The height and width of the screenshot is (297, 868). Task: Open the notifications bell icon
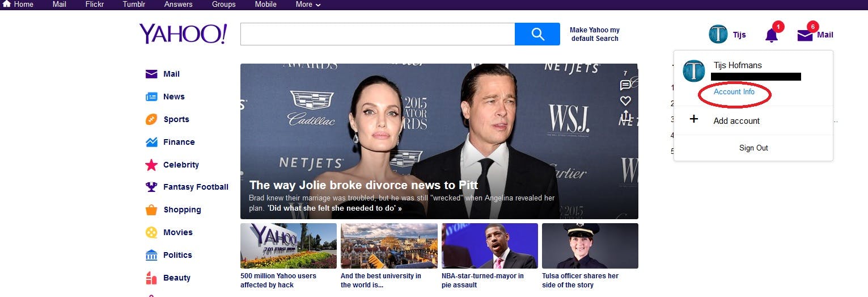point(772,35)
